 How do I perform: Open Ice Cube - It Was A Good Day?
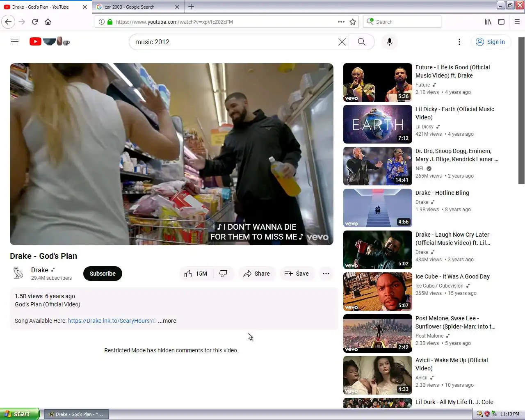pyautogui.click(x=452, y=276)
